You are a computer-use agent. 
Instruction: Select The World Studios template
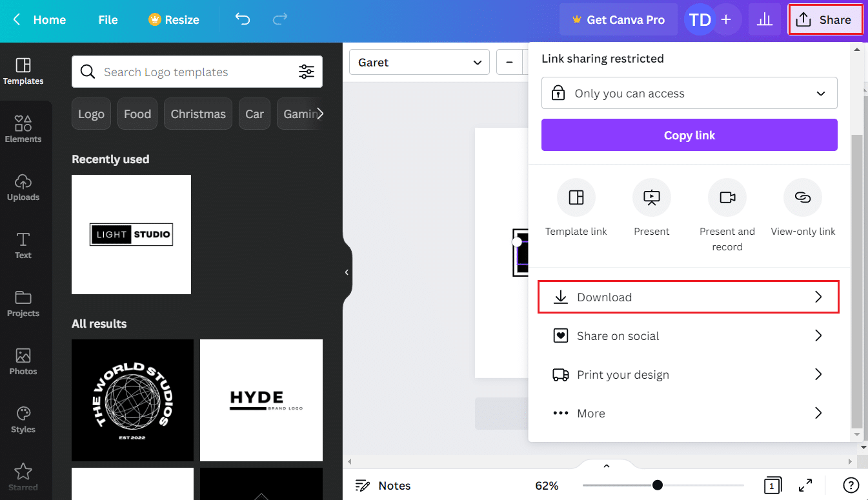pos(132,400)
